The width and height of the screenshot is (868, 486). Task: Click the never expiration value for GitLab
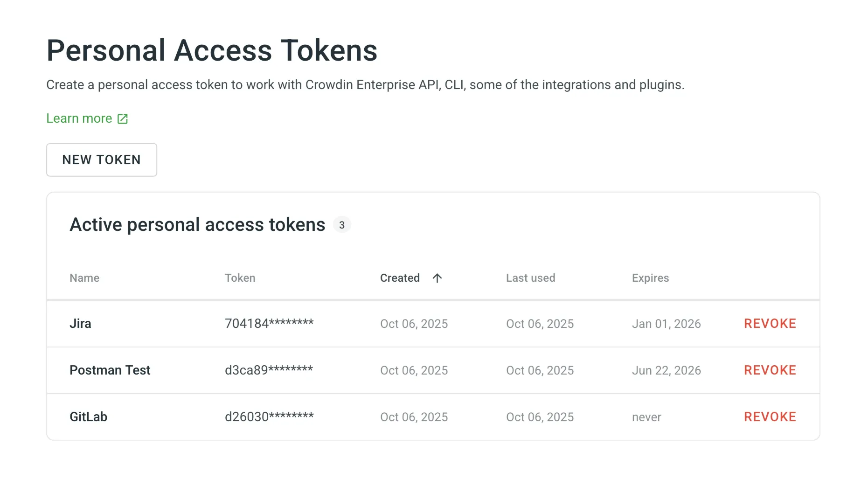coord(646,417)
